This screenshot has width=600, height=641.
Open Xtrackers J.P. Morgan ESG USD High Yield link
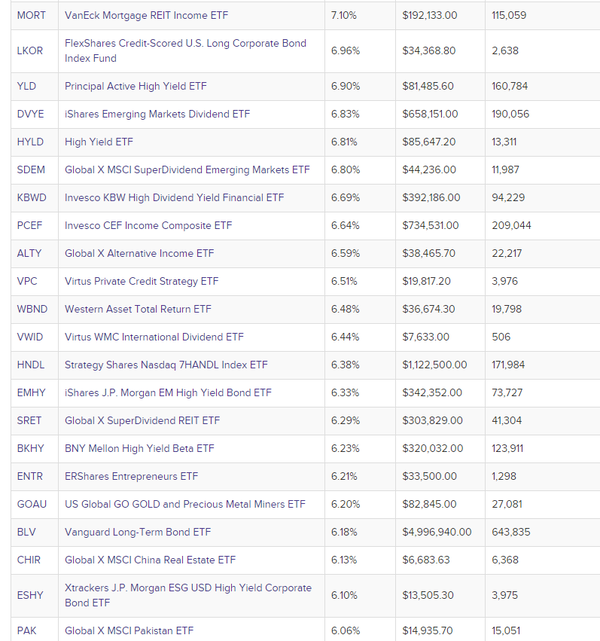coord(188,595)
